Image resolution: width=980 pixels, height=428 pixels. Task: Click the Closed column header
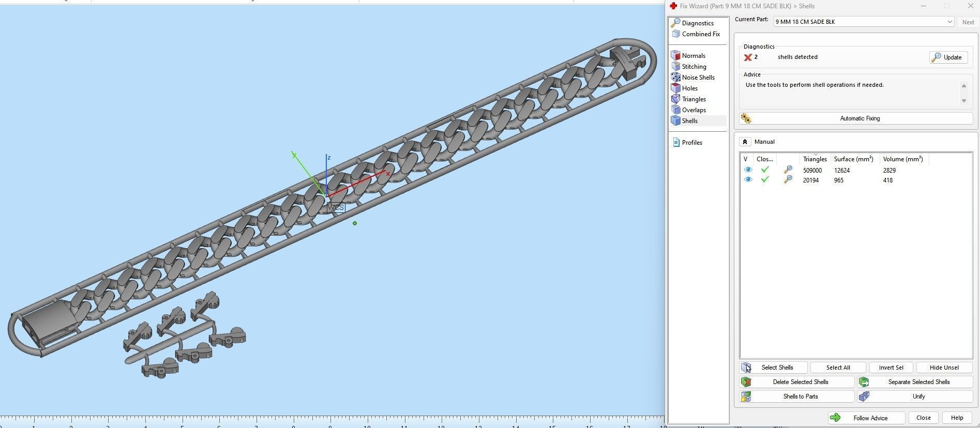click(x=765, y=159)
